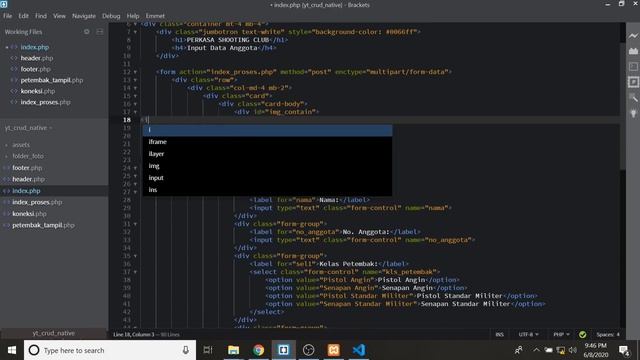Open the UTF-8 encoding dropdown
The width and height of the screenshot is (640, 360).
(x=528, y=334)
